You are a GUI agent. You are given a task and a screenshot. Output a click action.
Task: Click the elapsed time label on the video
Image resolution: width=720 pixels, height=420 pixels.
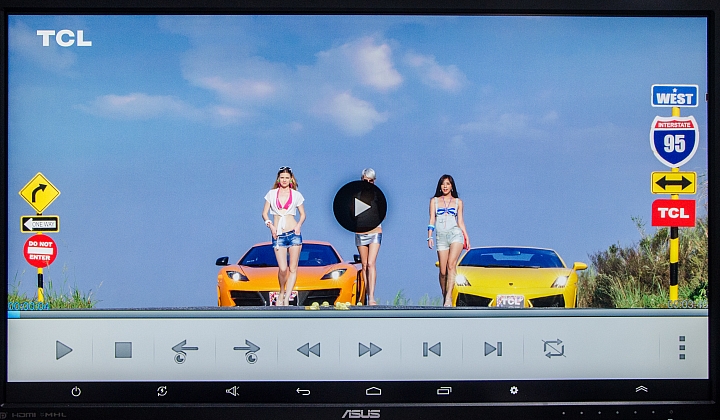(28, 306)
